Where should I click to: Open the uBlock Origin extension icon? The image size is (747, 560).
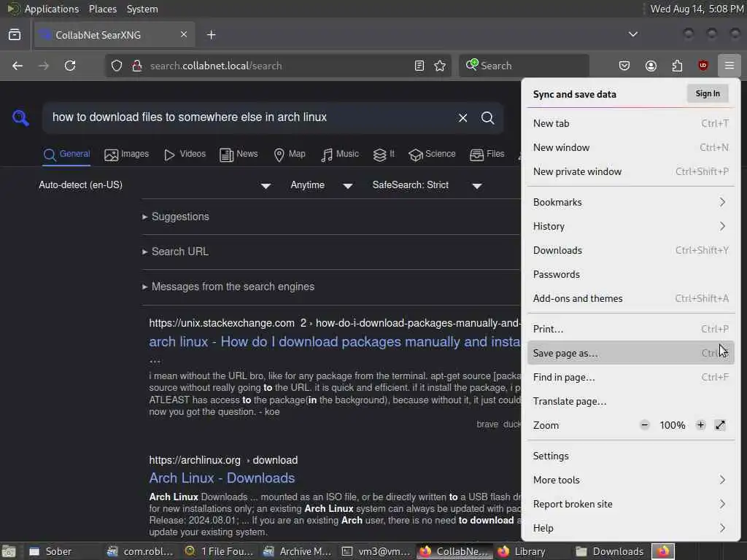[x=703, y=66]
